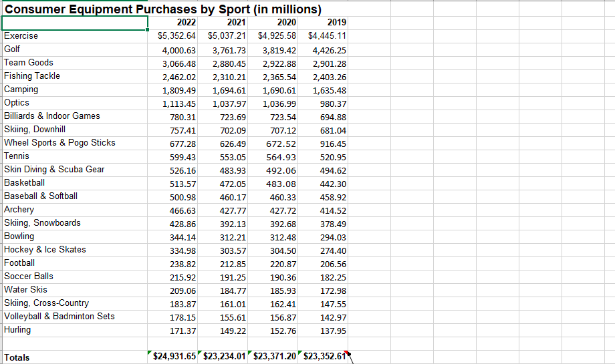Select the 2019 column header cell
Screen dimensions: 615x364
click(x=323, y=23)
